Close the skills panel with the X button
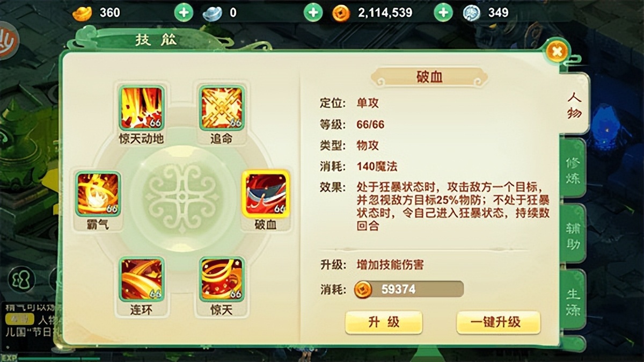The image size is (644, 362). (557, 51)
